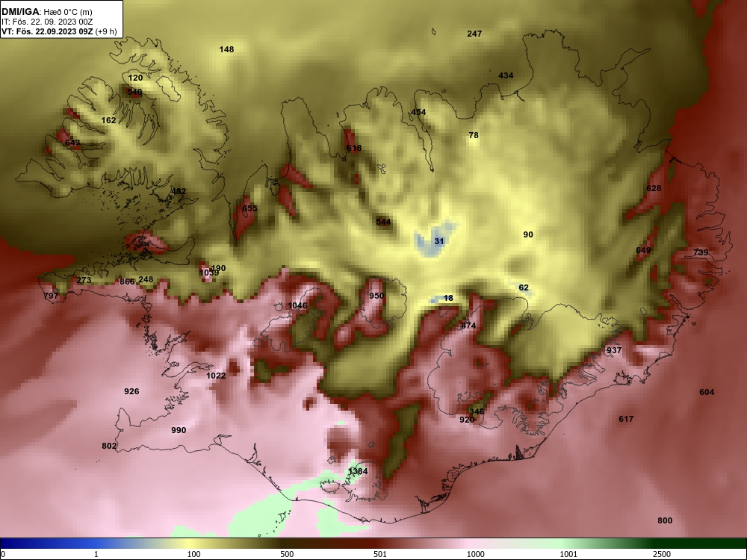
Task: Click the map value 434
Action: pyautogui.click(x=506, y=75)
